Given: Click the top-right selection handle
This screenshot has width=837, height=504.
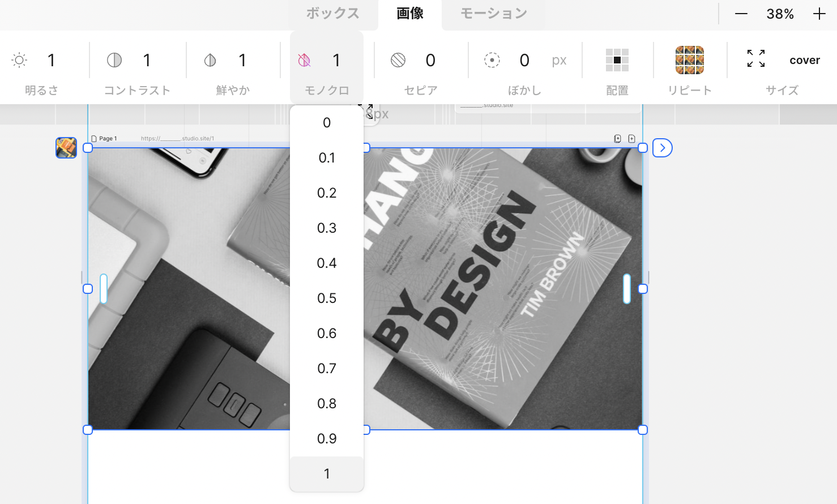Looking at the screenshot, I should point(643,148).
